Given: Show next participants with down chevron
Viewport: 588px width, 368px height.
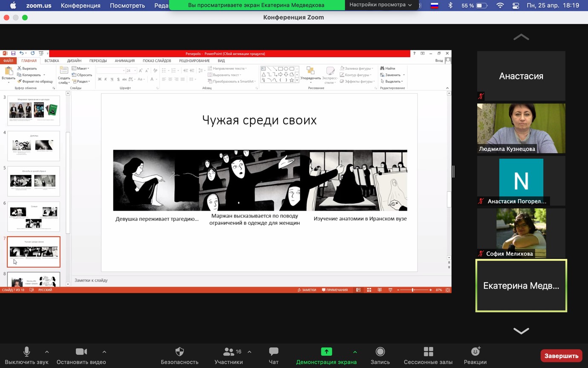Looking at the screenshot, I should 521,331.
